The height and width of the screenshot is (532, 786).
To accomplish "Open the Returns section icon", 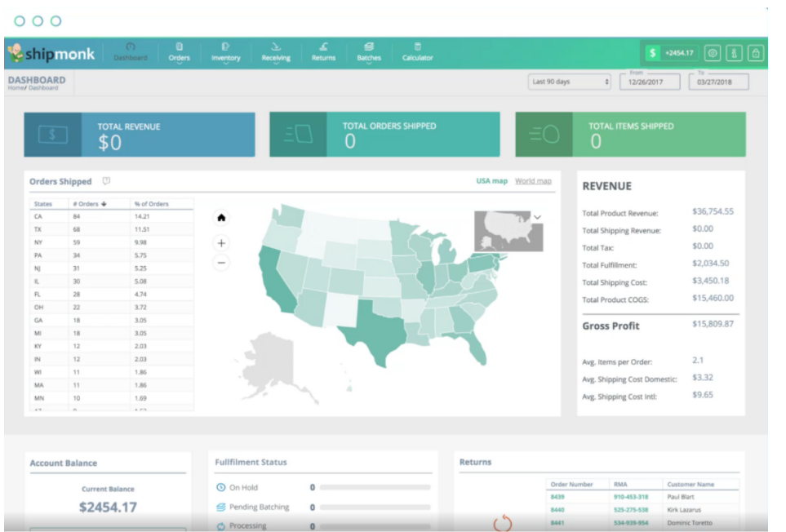I will [x=322, y=47].
